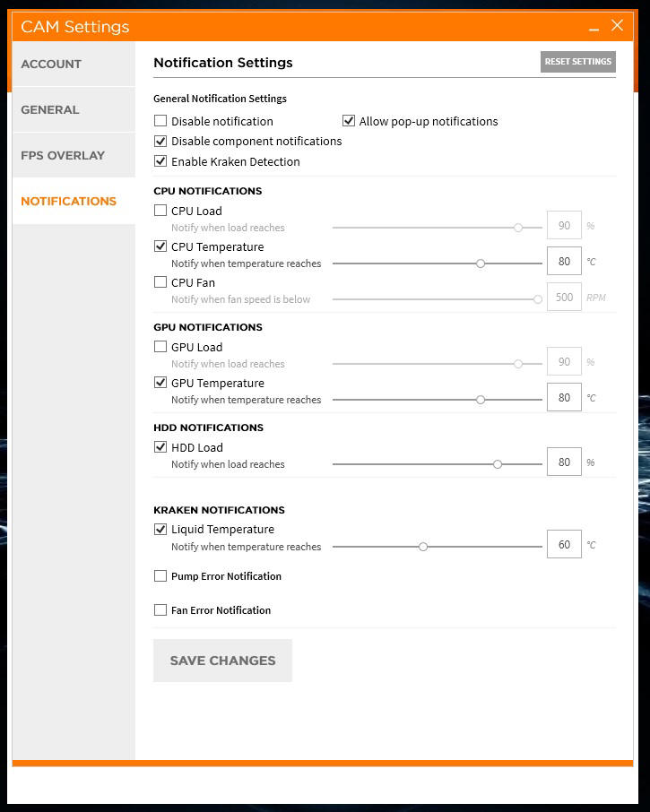Uncheck Disable component notifications

click(160, 141)
